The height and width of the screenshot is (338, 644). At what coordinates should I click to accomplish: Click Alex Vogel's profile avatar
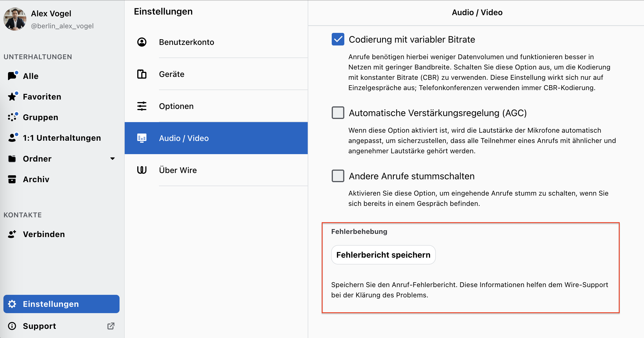(15, 19)
